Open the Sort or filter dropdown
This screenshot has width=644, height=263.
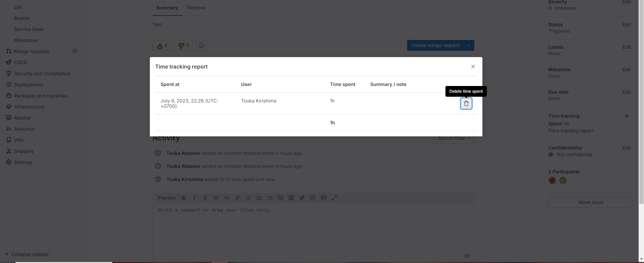pyautogui.click(x=454, y=138)
